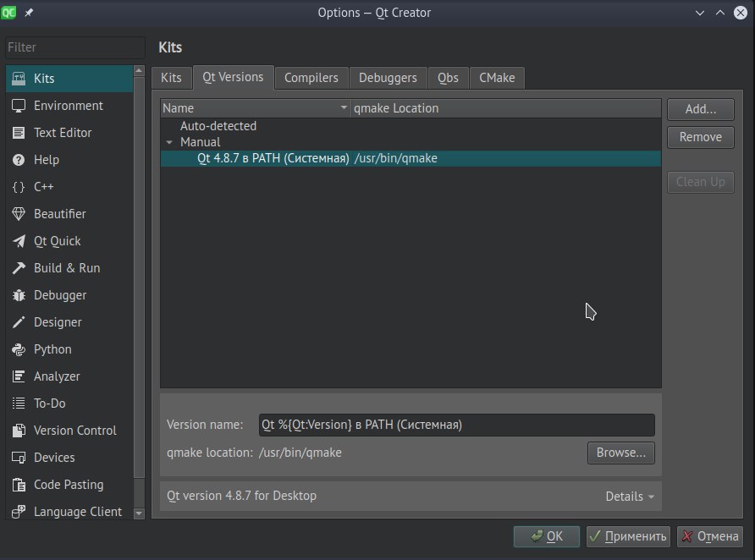Click the Remove button
The height and width of the screenshot is (560, 755).
pyautogui.click(x=701, y=137)
